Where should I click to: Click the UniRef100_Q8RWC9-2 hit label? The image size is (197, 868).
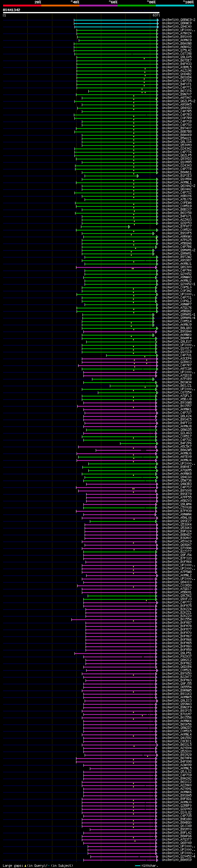(x=178, y=20)
